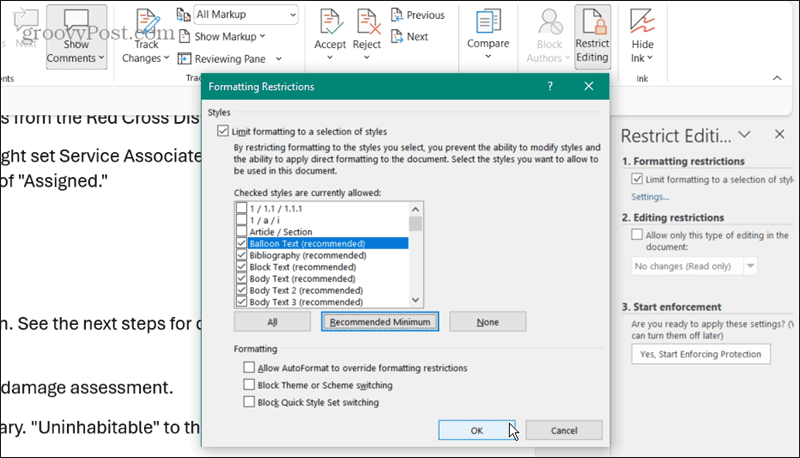The image size is (800, 458).
Task: Expand the Accept dropdown arrow
Action: [x=330, y=57]
